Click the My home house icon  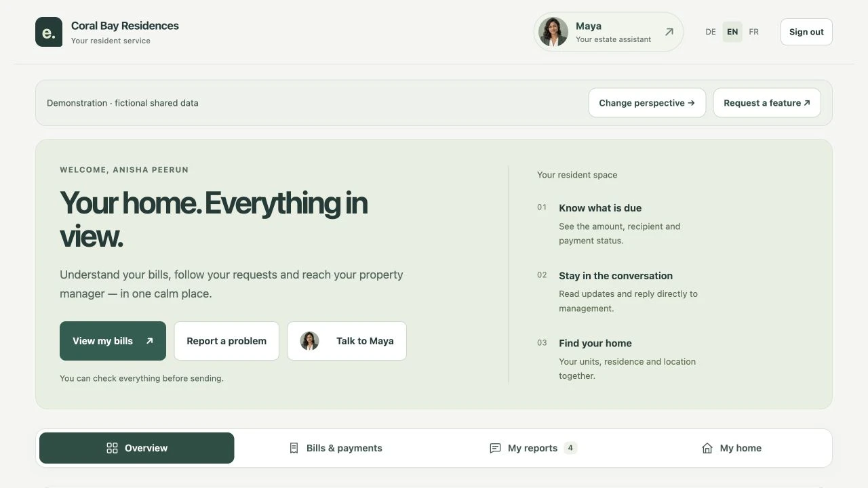tap(707, 448)
